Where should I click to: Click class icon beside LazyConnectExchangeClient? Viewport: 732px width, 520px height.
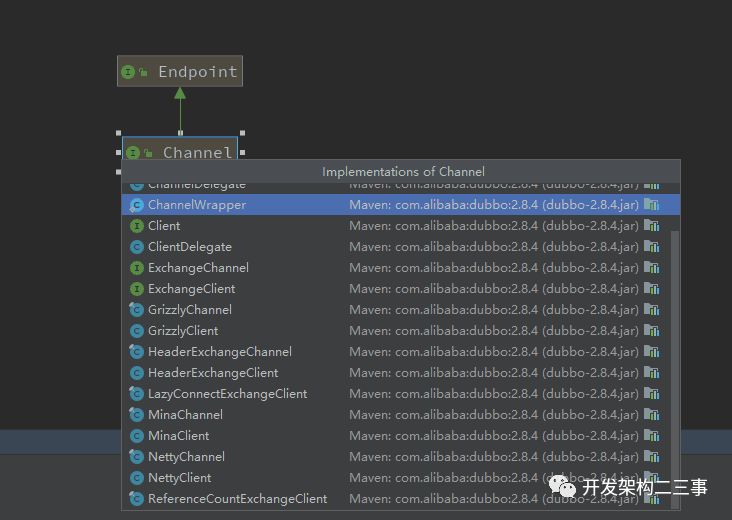coord(136,394)
